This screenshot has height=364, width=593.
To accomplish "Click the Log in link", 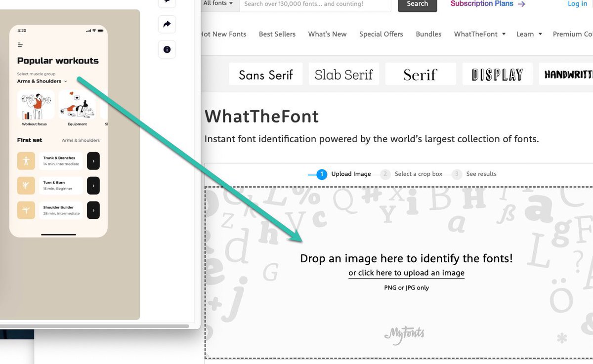I will pos(578,3).
